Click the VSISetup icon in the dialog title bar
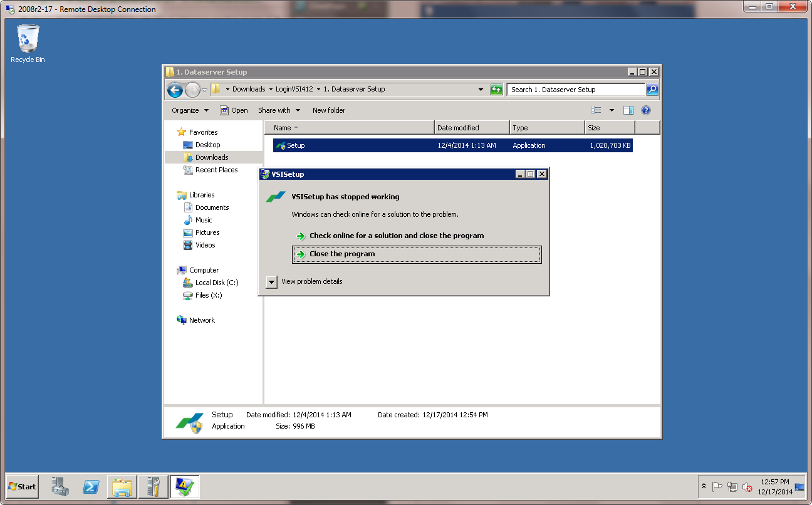 266,174
